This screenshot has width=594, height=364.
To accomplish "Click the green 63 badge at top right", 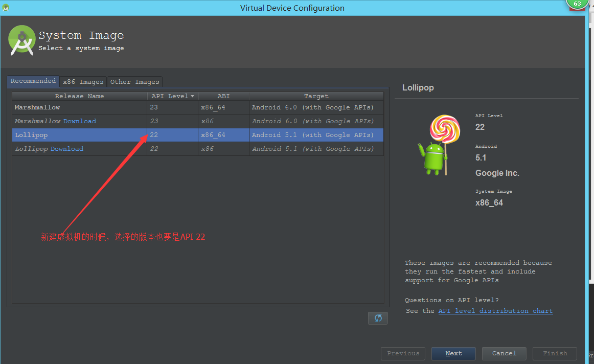I will click(x=577, y=4).
